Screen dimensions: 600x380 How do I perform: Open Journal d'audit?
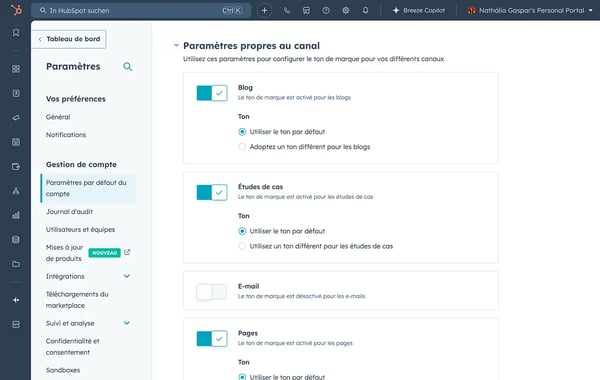[x=69, y=212]
